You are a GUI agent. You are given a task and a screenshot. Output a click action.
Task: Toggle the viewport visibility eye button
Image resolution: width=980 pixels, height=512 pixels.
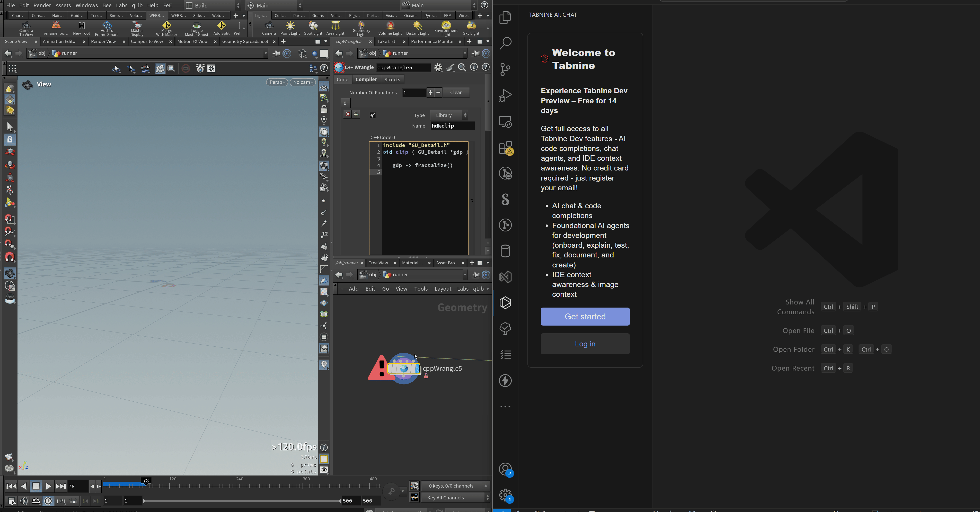tap(324, 470)
